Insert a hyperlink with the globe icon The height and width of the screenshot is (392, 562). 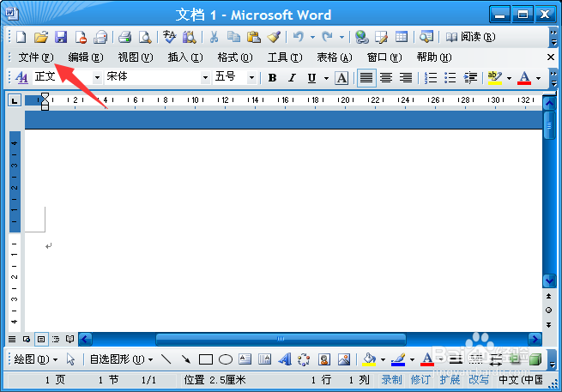point(361,37)
